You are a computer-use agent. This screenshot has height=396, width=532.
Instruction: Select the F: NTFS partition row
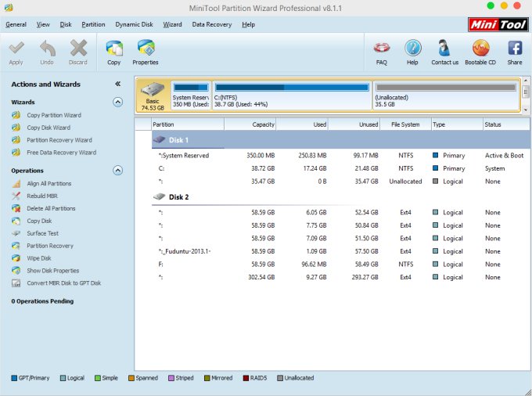click(x=340, y=264)
